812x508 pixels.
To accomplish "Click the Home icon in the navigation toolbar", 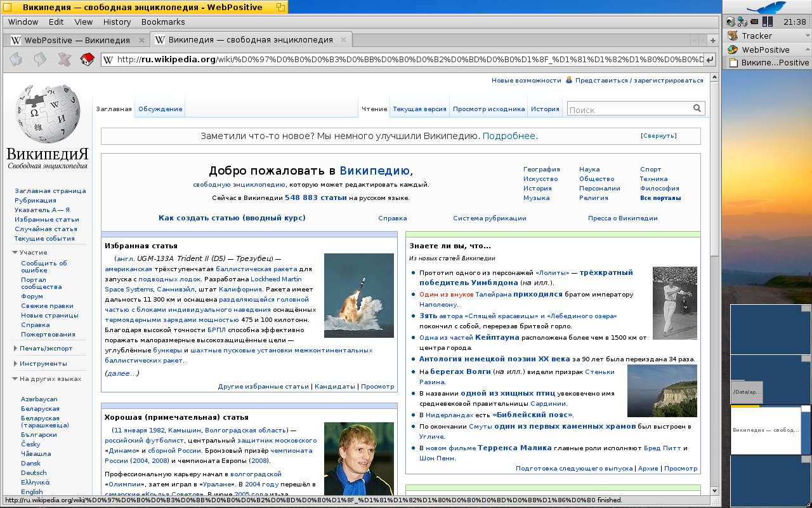I will (x=88, y=60).
